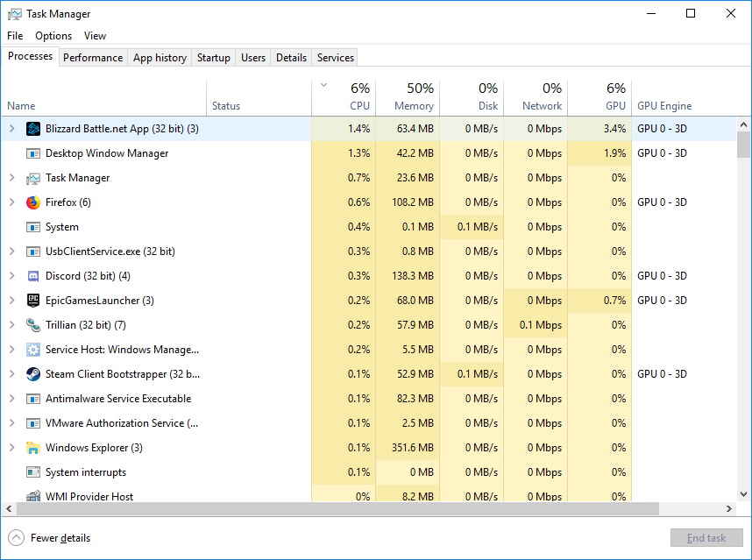
Task: Expand the Antimalware Service Executable group
Action: 12,399
